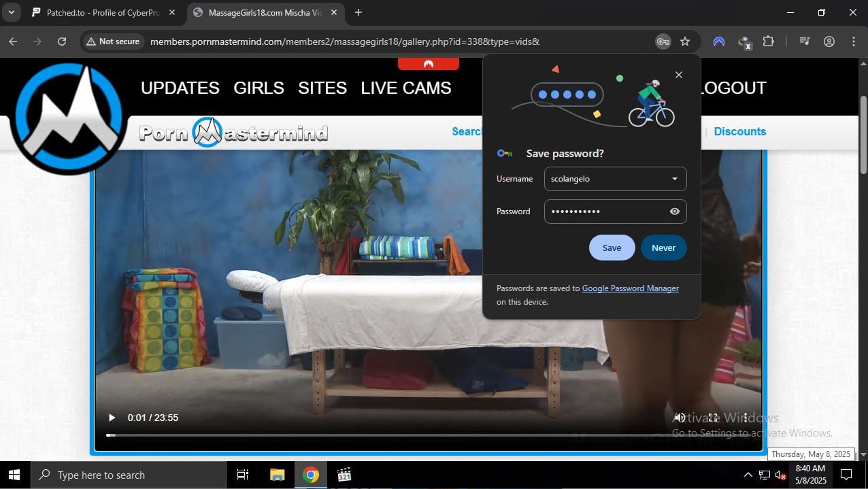Open the GIRLS menu item
Screen dimensions: 868x489
point(258,88)
